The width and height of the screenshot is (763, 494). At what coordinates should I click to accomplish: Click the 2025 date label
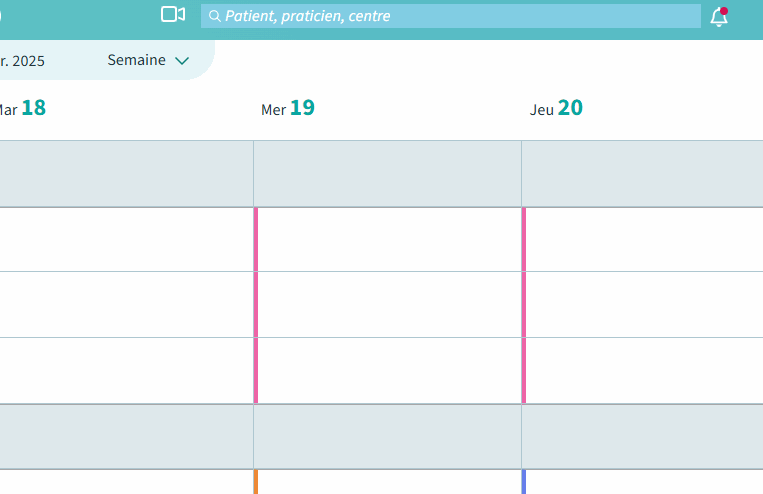click(22, 61)
